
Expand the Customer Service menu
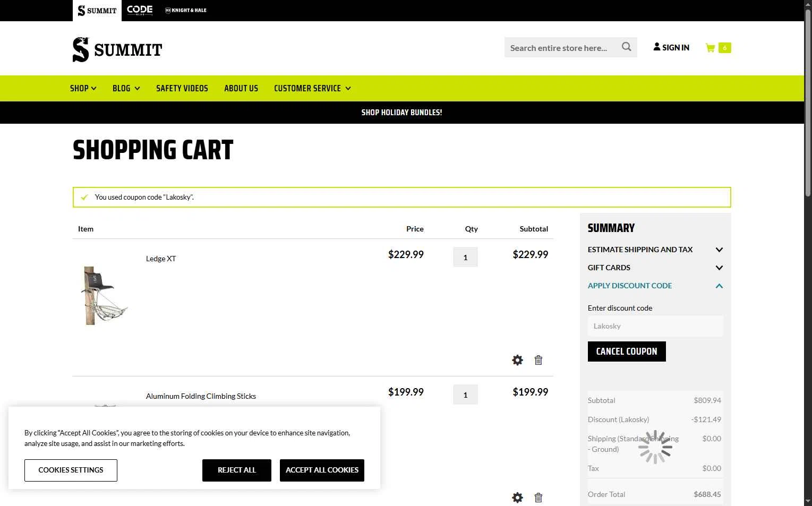312,88
